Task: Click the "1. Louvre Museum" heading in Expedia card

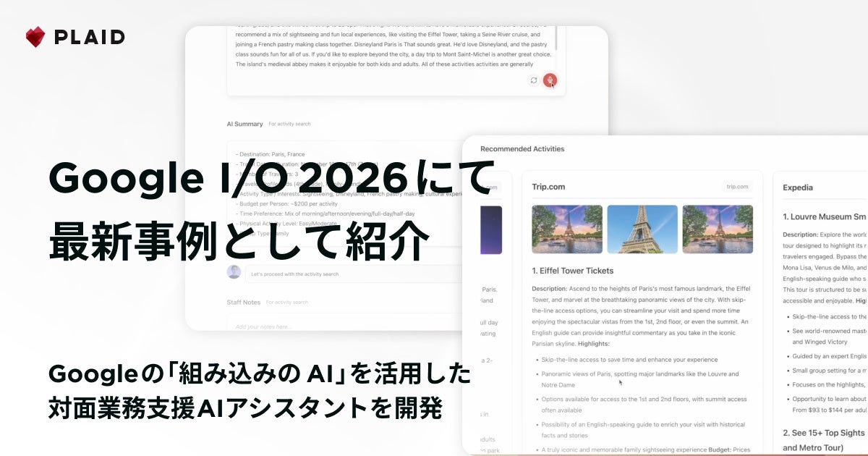Action: [x=825, y=216]
